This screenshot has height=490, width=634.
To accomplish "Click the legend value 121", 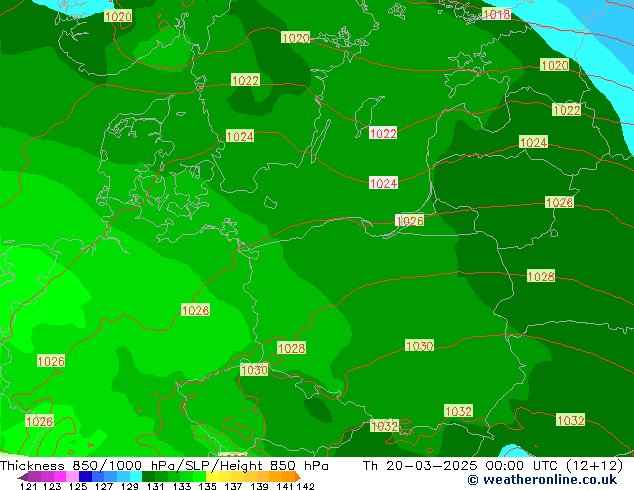I will (x=28, y=486).
